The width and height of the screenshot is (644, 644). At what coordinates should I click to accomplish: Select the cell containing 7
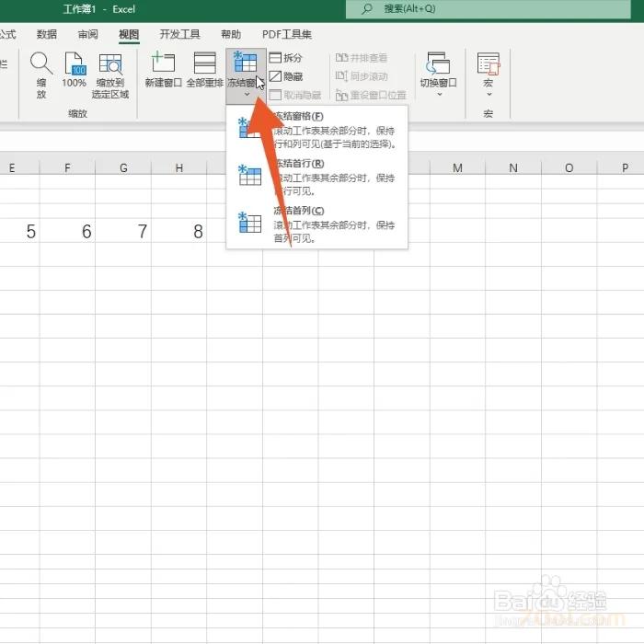pos(123,231)
